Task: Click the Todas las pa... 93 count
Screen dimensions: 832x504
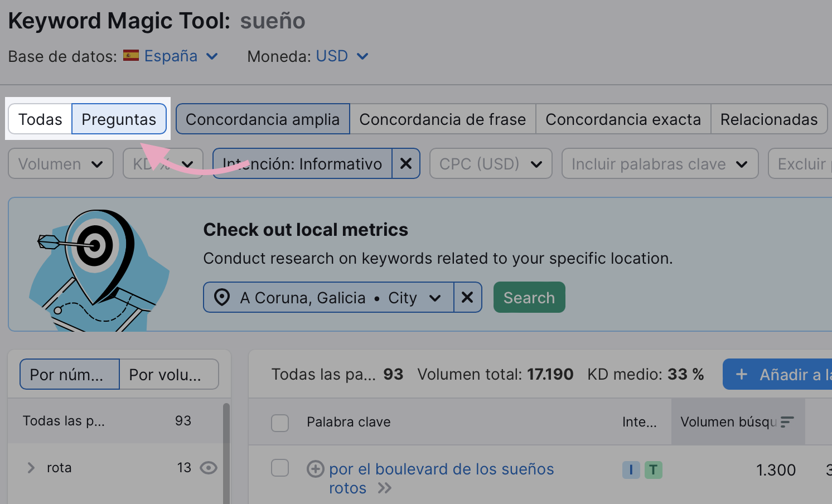Action: tap(337, 374)
